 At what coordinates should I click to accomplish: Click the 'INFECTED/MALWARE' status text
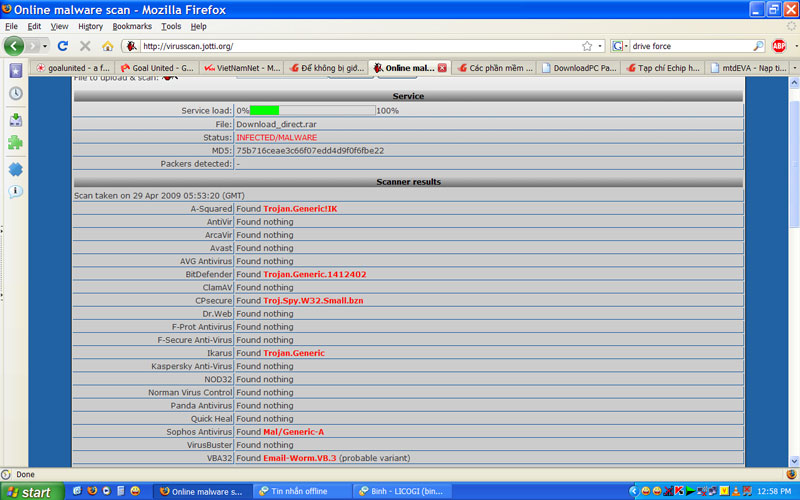pyautogui.click(x=277, y=137)
